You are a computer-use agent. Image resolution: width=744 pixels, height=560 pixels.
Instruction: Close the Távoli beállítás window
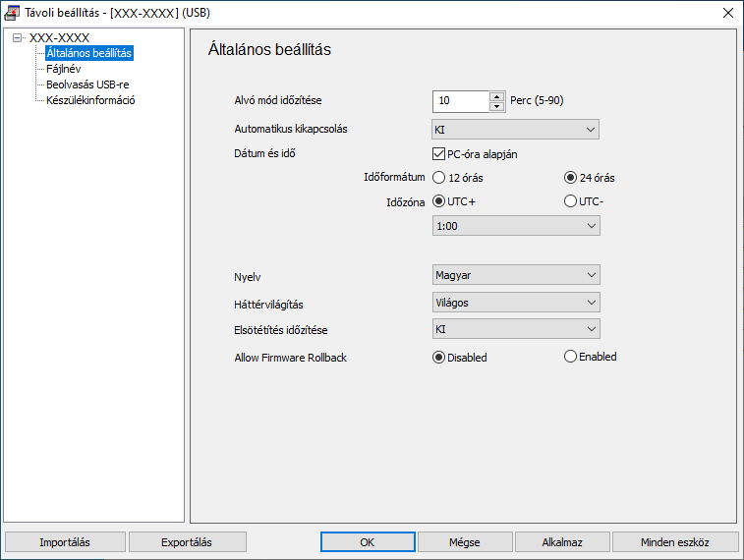click(727, 13)
